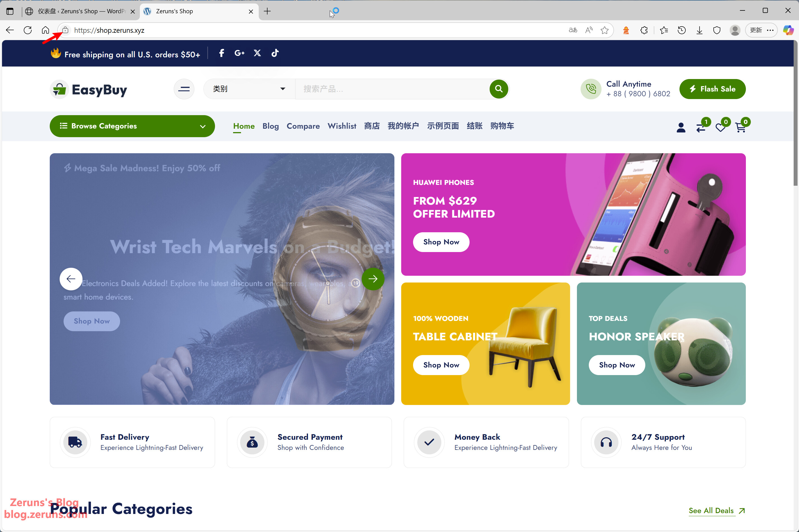799x532 pixels.
Task: Open the Facebook social icon
Action: pyautogui.click(x=222, y=53)
